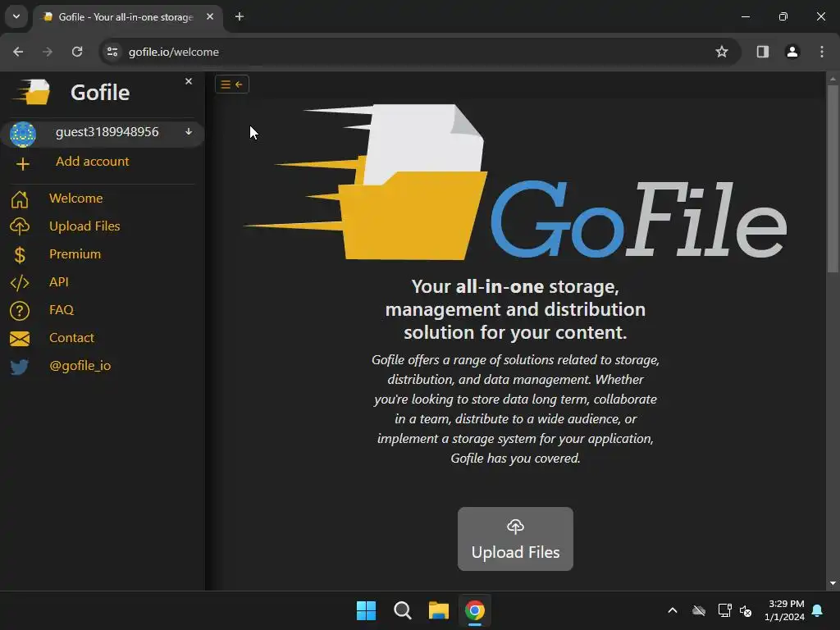Open the @gofile_io Twitter link

(80, 365)
